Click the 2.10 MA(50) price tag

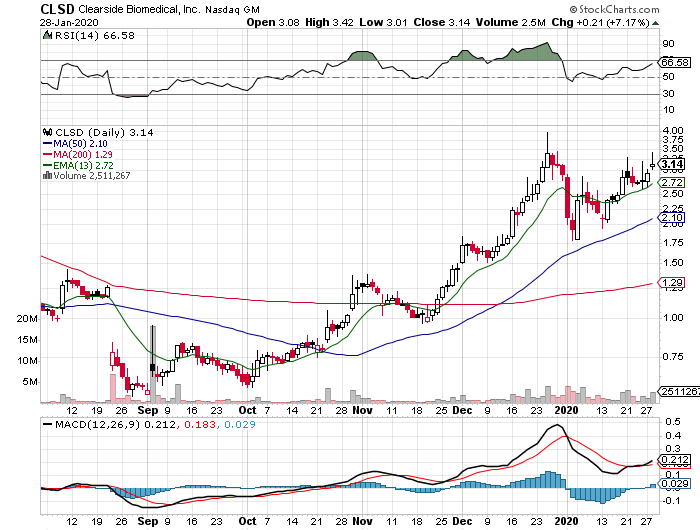(x=672, y=218)
